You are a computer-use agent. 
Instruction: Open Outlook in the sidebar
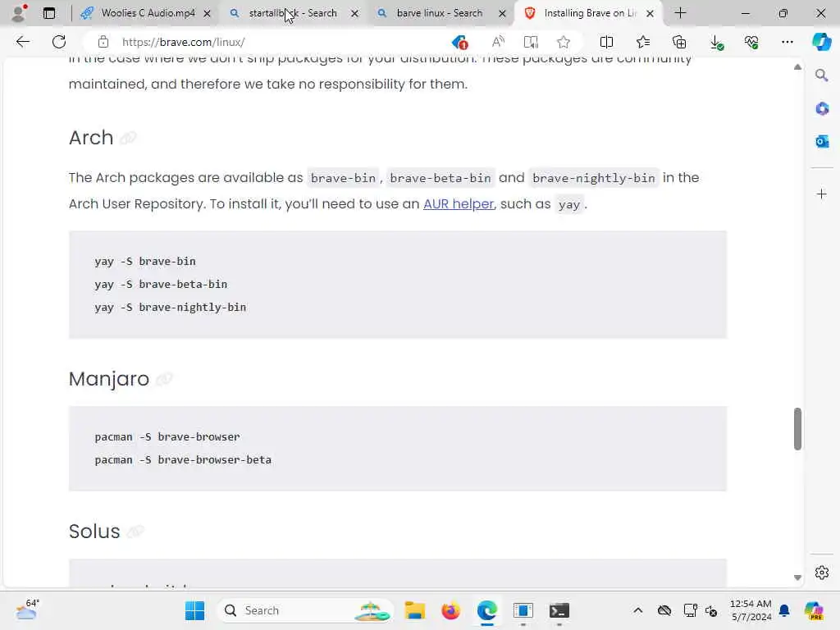pos(822,141)
